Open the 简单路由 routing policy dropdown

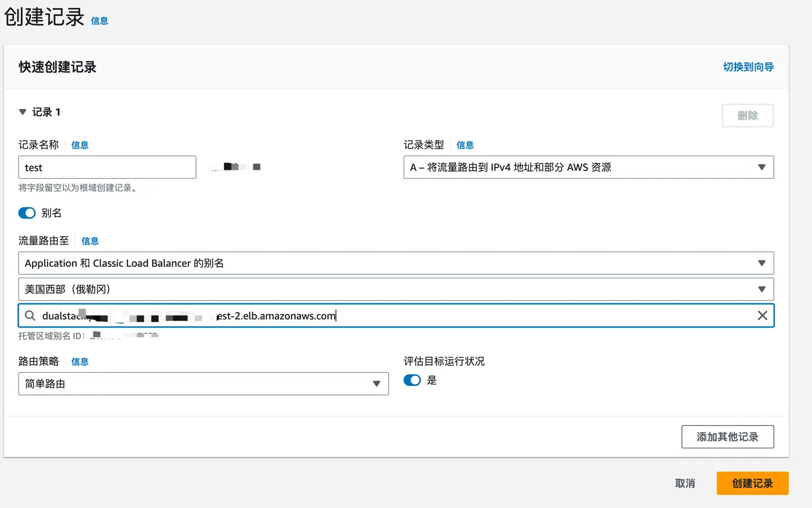coord(203,384)
